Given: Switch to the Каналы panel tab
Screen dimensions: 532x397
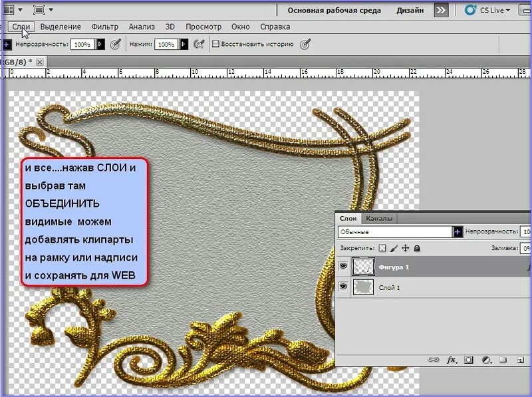Looking at the screenshot, I should pos(379,219).
